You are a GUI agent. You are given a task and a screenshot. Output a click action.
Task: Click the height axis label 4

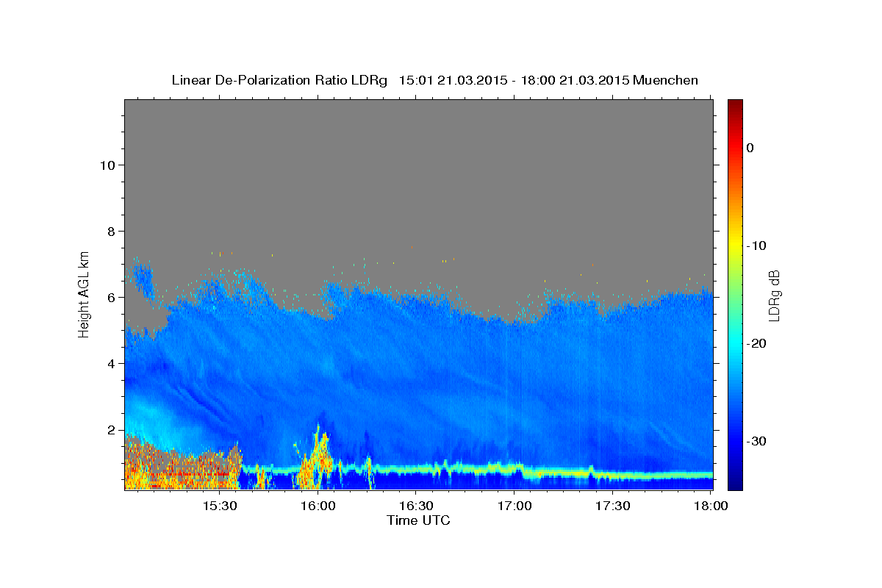(x=111, y=363)
